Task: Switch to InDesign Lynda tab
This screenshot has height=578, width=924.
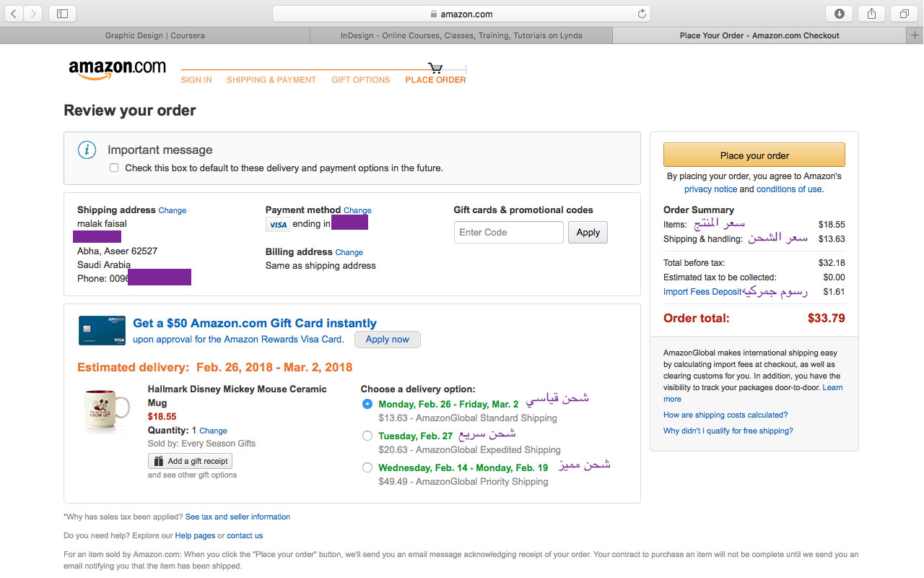Action: [461, 35]
